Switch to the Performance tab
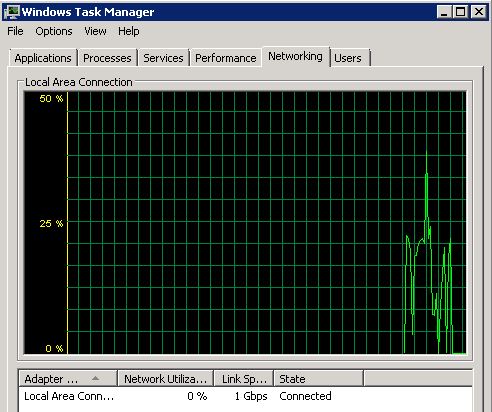This screenshot has height=412, width=492. click(226, 58)
